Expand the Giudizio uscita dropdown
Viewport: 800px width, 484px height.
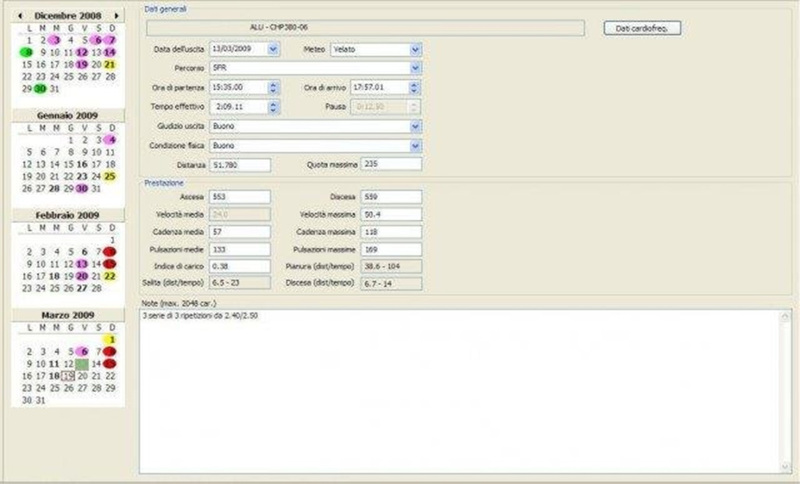point(415,126)
